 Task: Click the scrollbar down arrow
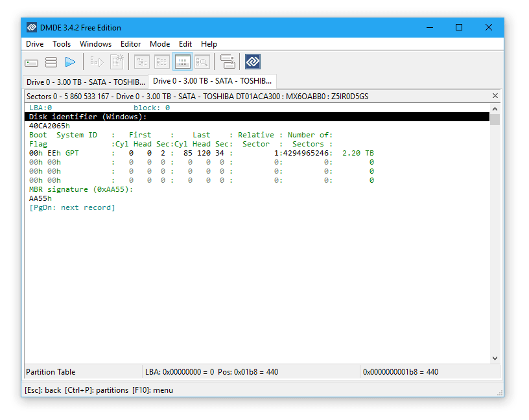click(495, 358)
